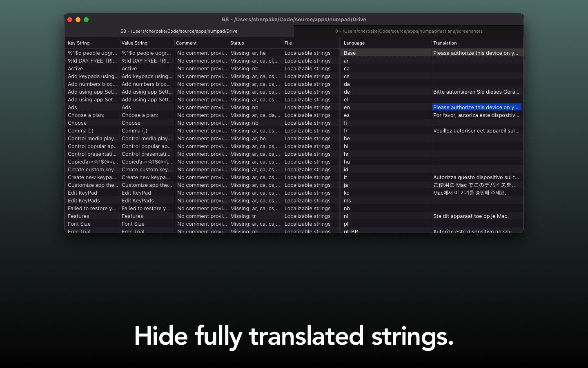Screen dimensions: 588x368
Task: Click the Korean translation starting with 'Mac'
Action: [470, 193]
